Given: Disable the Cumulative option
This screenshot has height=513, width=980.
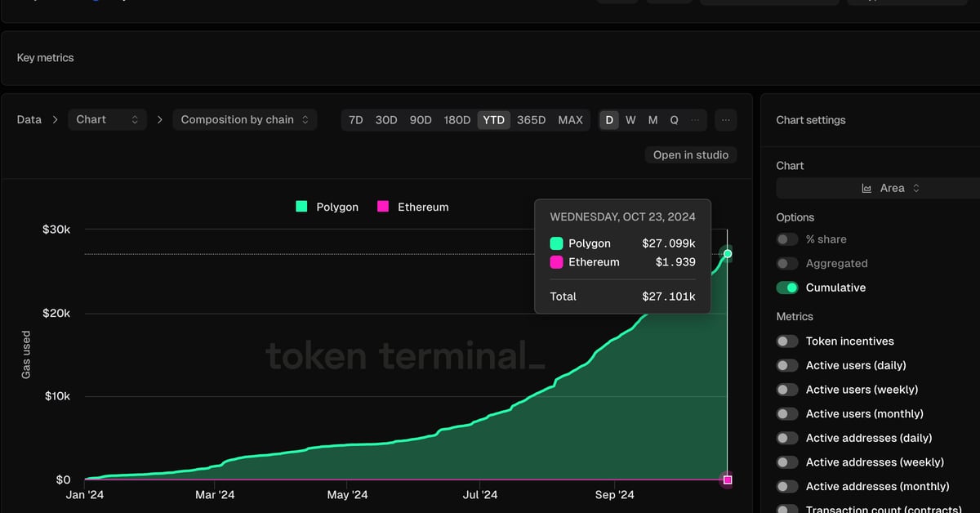Looking at the screenshot, I should 787,288.
